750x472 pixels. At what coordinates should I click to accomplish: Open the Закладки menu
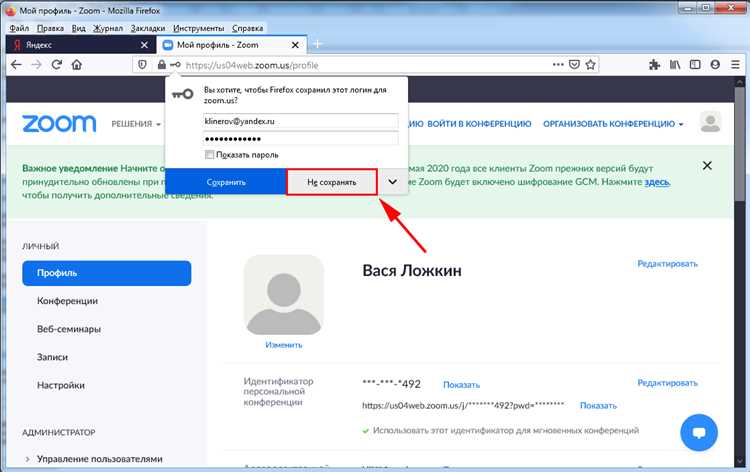[148, 28]
